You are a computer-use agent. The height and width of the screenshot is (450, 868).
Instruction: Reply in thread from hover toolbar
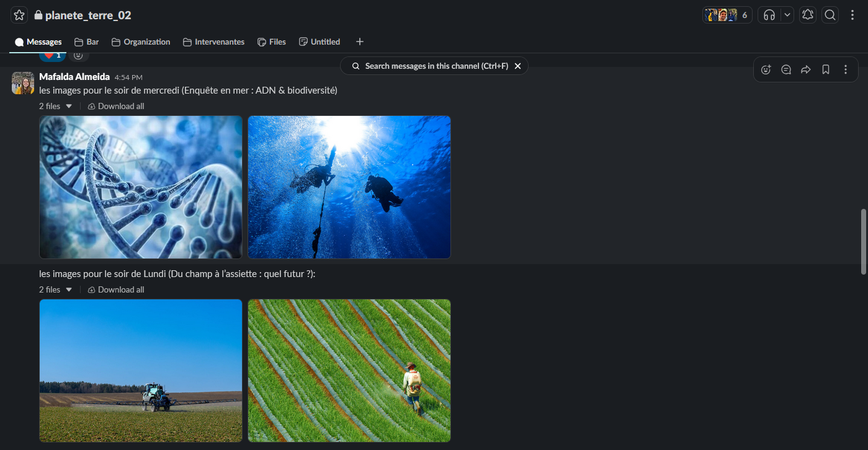point(786,69)
